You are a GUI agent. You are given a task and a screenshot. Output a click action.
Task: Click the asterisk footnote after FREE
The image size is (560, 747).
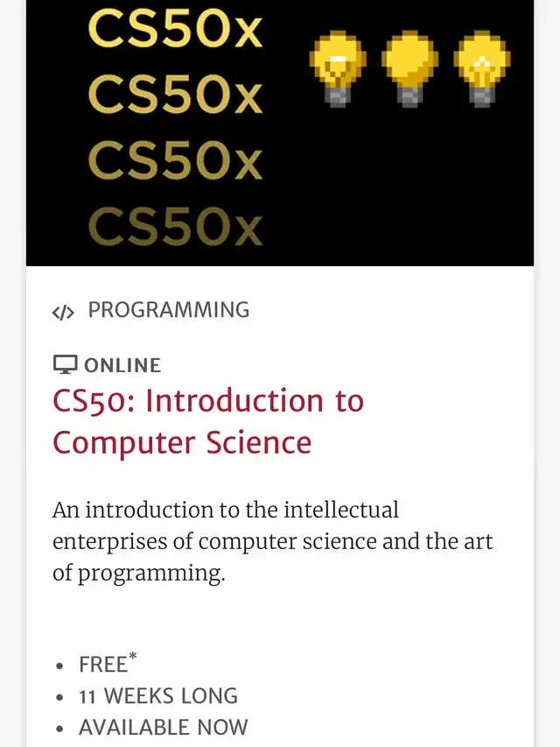133,656
